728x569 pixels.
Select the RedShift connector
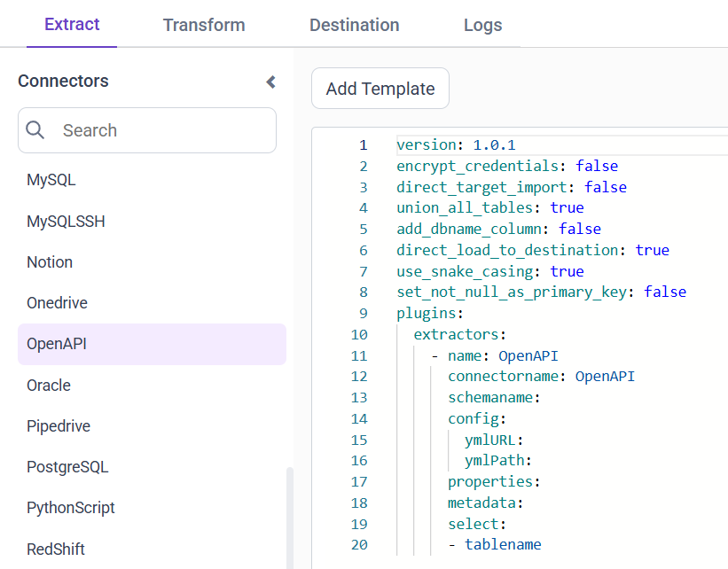(x=56, y=549)
